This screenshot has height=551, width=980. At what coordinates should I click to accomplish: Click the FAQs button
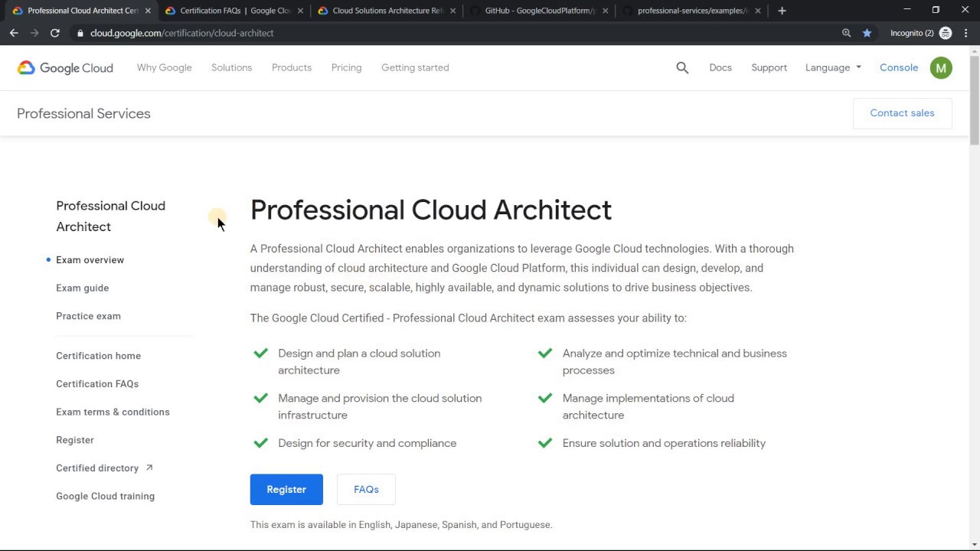(x=366, y=490)
